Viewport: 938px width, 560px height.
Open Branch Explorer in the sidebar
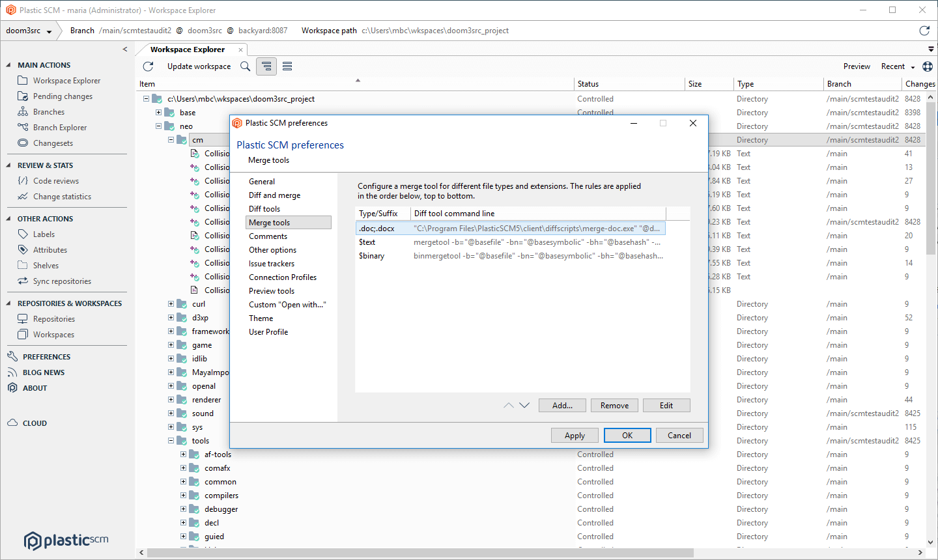coord(60,128)
